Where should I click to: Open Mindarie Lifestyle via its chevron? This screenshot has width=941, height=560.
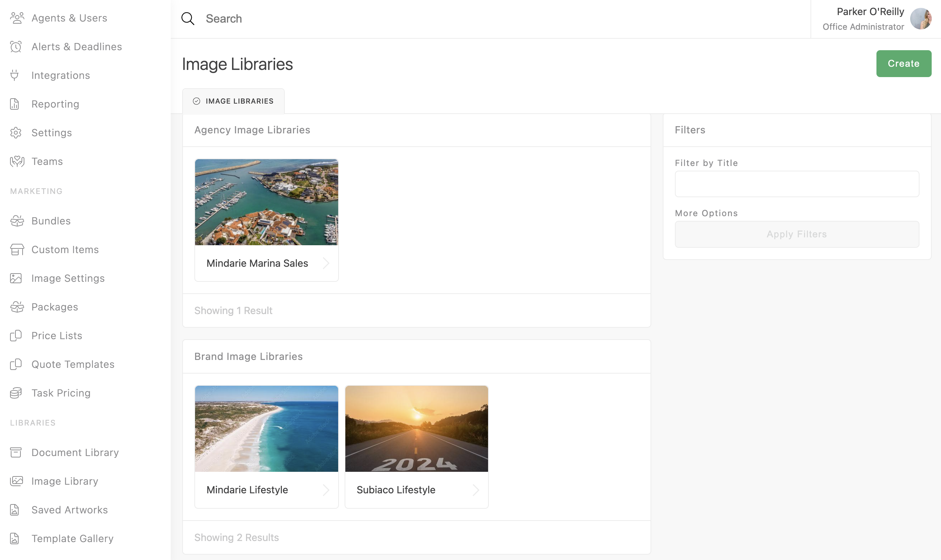[326, 490]
